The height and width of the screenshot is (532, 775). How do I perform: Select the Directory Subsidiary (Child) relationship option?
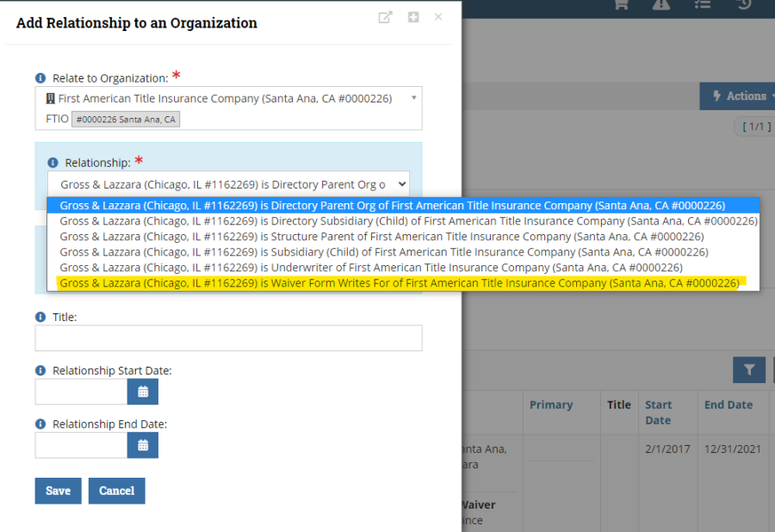point(403,220)
